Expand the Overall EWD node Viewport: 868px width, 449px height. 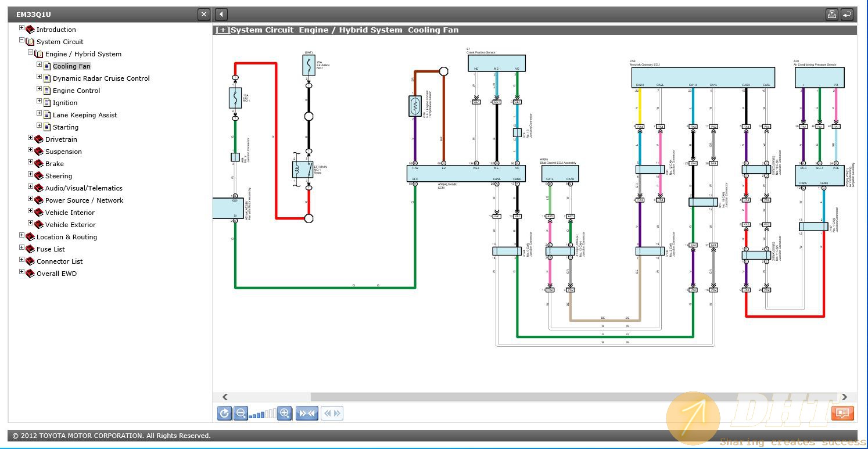point(21,272)
